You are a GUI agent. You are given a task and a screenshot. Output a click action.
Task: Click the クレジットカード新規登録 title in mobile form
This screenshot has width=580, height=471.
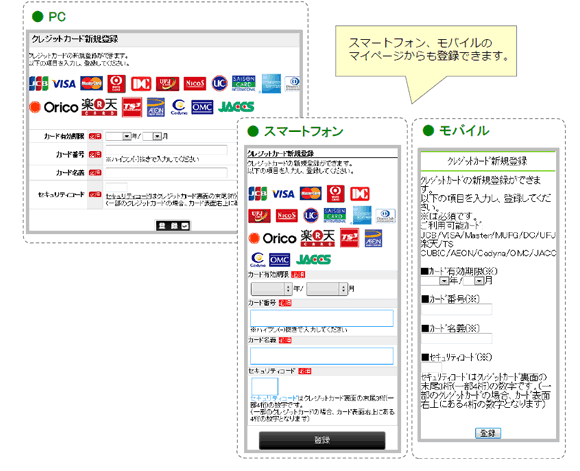pyautogui.click(x=487, y=161)
